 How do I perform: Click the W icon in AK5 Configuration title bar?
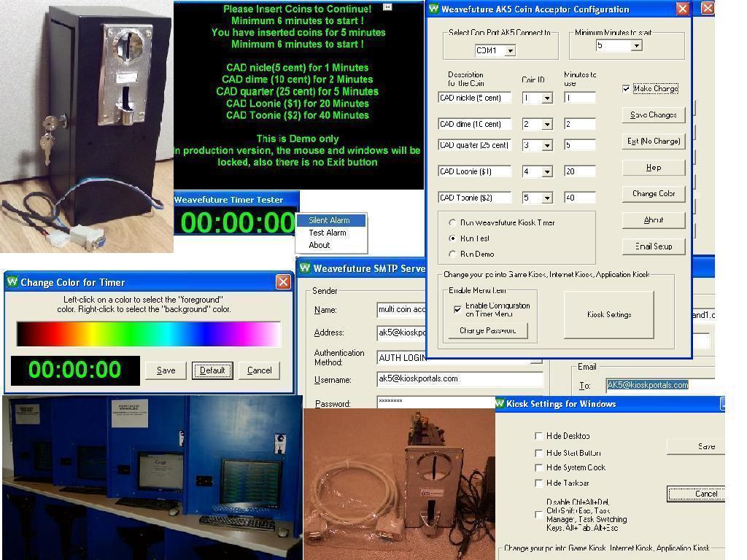tap(434, 9)
